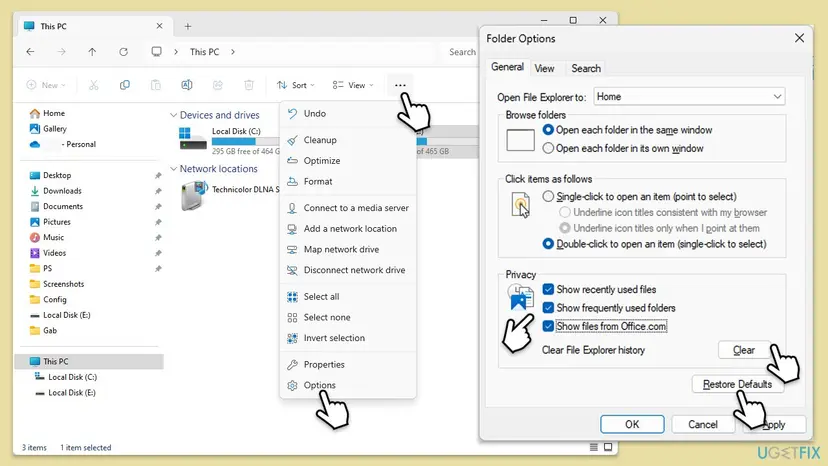Uncheck Show frequently used folders
This screenshot has height=466, width=828.
click(548, 307)
